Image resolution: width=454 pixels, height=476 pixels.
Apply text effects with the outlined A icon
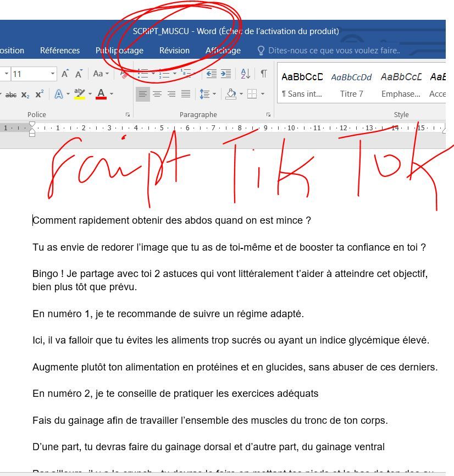pyautogui.click(x=59, y=94)
